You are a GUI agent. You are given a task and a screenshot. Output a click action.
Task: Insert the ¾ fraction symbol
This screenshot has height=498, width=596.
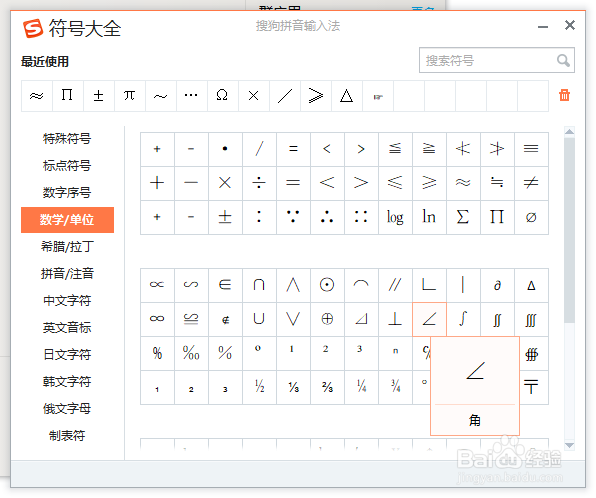395,387
